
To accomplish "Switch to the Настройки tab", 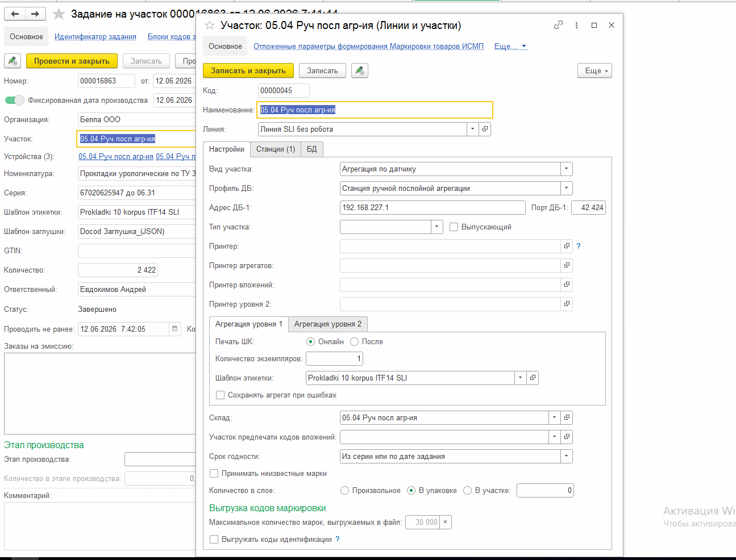I will [x=227, y=149].
